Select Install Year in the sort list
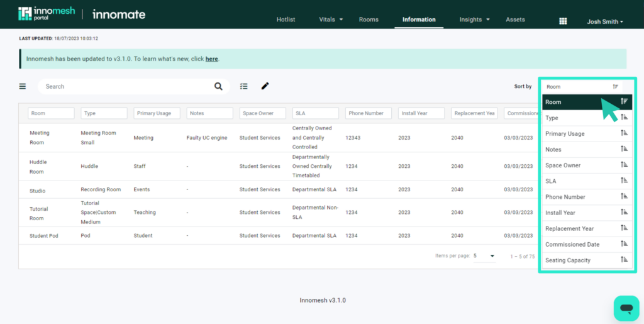Screen dimensions: 644x324 [x=587, y=213]
